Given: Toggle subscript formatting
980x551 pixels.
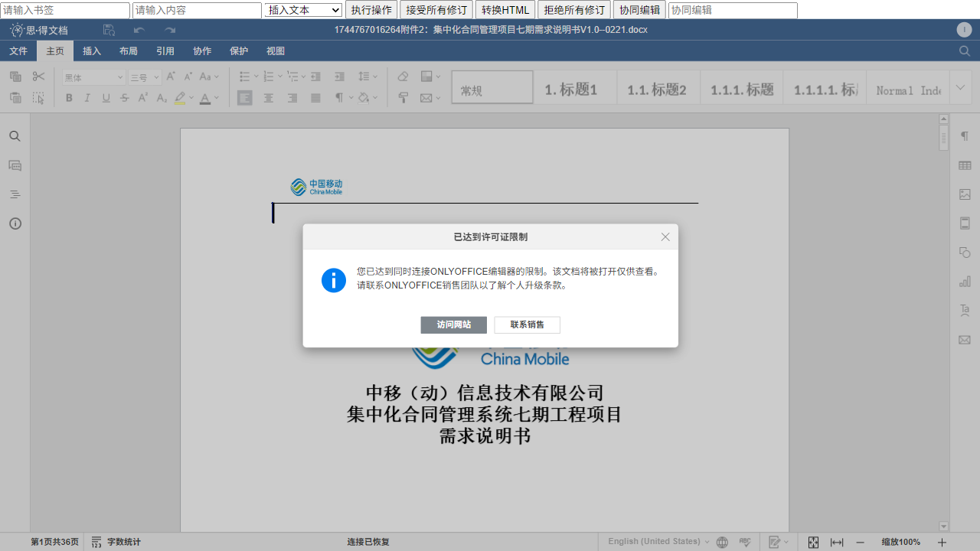Looking at the screenshot, I should point(162,98).
